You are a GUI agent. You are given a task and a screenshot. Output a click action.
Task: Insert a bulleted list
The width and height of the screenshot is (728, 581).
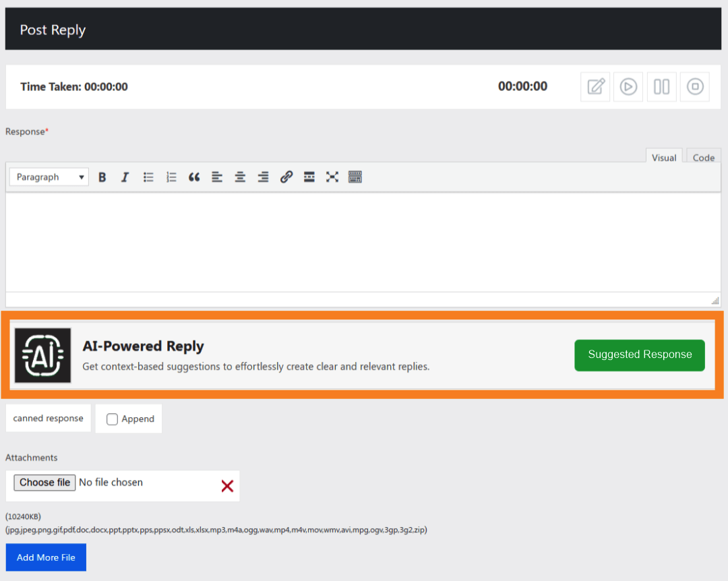coord(148,177)
